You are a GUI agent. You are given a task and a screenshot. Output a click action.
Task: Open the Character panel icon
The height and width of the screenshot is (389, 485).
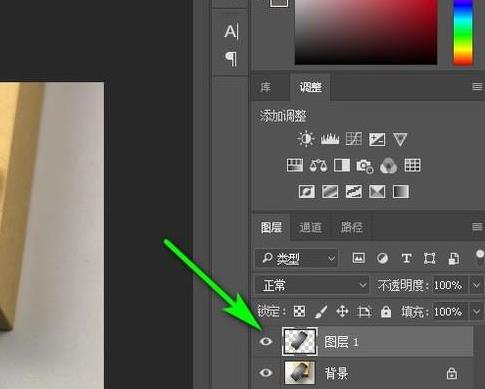click(232, 32)
